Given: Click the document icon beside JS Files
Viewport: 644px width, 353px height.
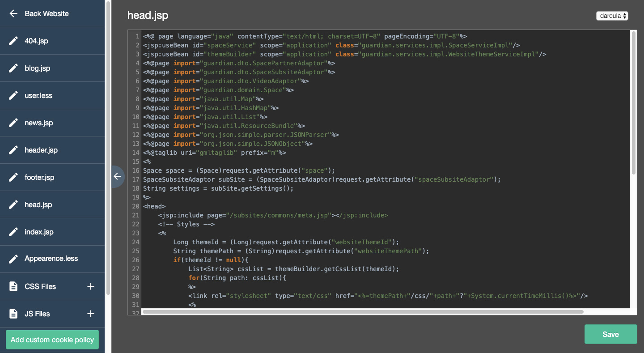Looking at the screenshot, I should coord(13,314).
